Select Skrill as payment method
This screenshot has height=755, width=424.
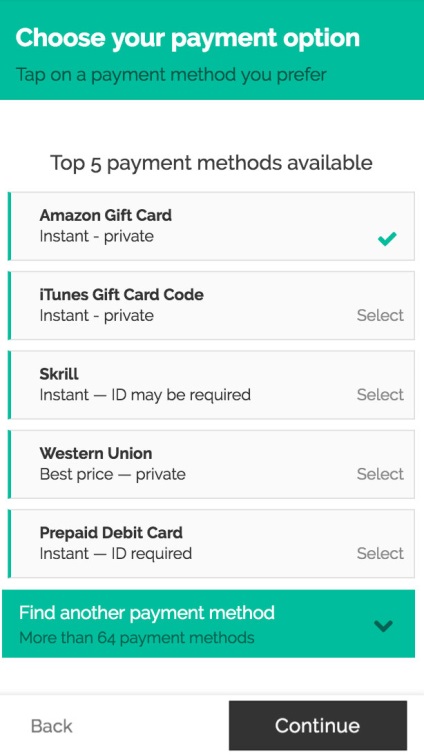[211, 385]
